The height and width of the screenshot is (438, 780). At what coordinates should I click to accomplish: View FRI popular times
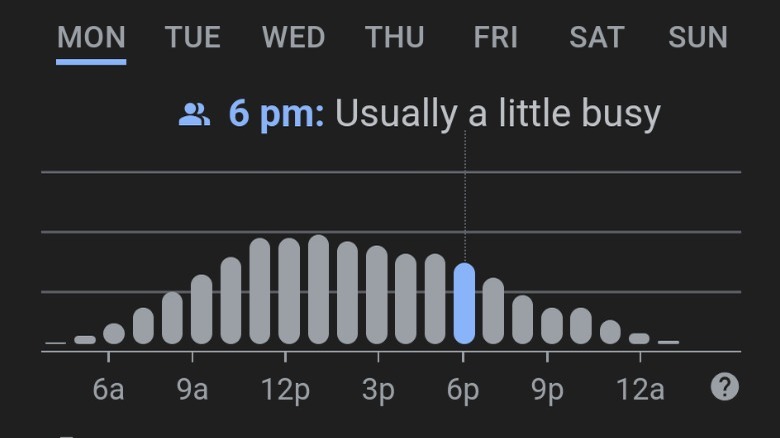pos(496,38)
